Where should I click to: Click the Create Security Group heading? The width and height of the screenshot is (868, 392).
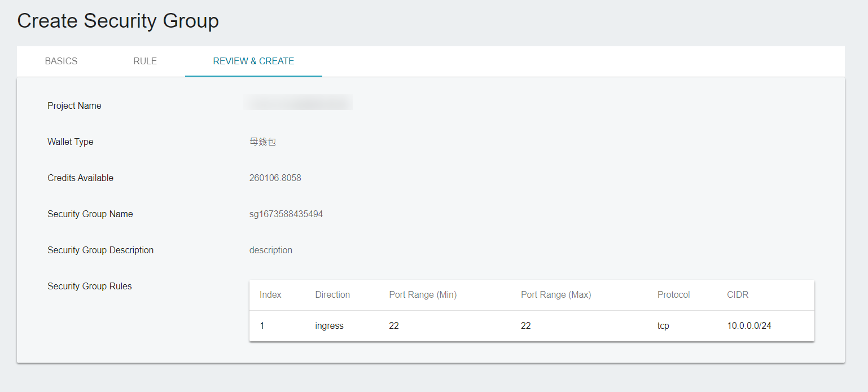[x=118, y=21]
